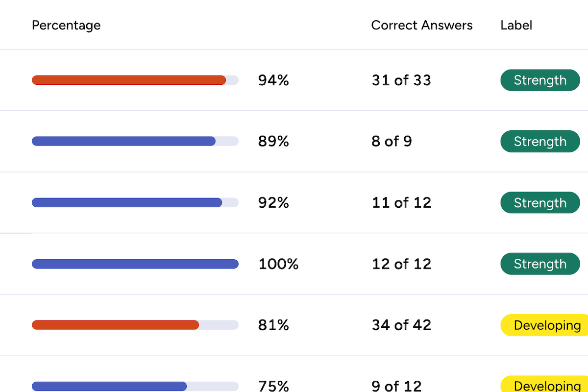Click the Strength badge in the 100% row
The image size is (588, 392).
[540, 264]
